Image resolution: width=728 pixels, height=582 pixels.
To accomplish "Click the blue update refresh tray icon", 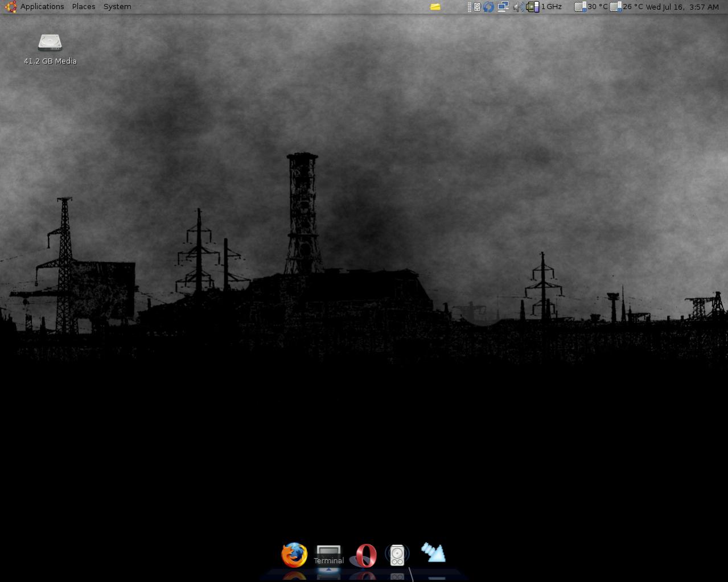I will [488, 7].
